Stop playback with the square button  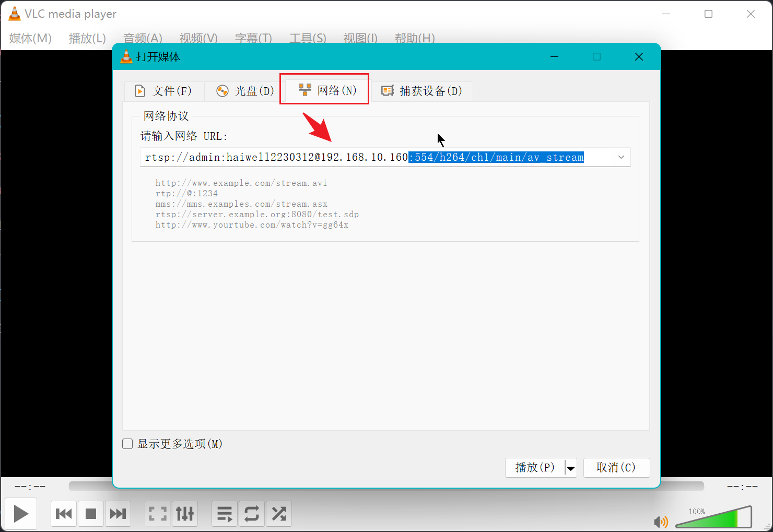click(91, 514)
